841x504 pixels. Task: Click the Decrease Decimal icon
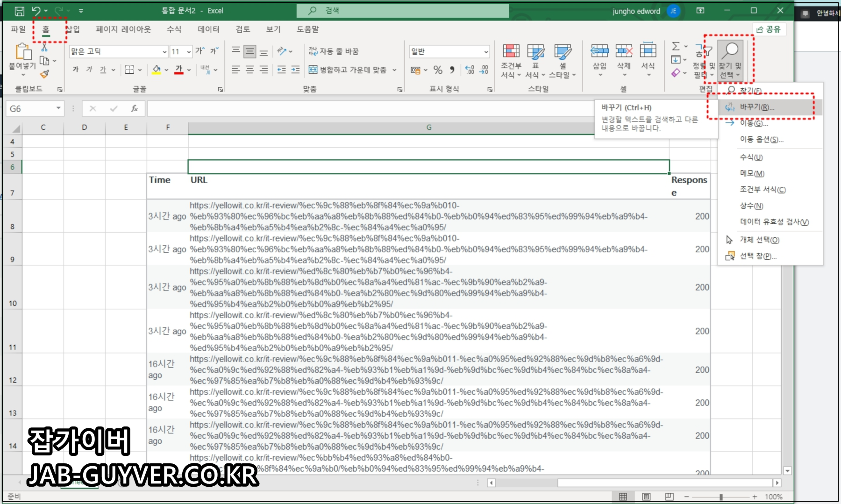point(484,70)
